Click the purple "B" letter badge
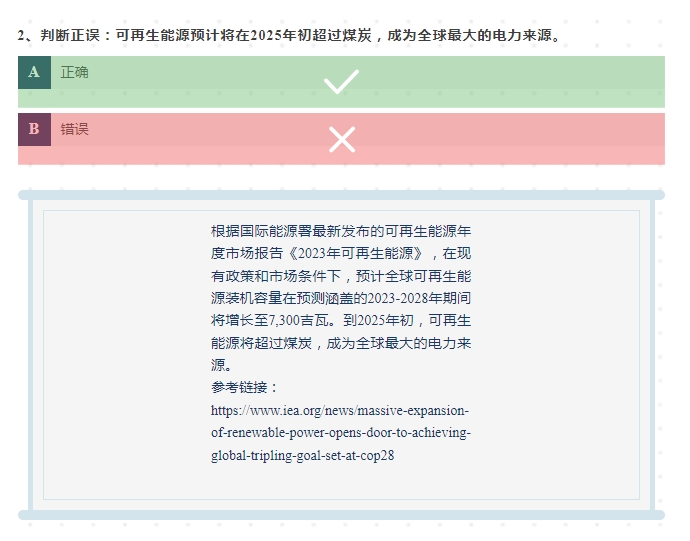The height and width of the screenshot is (541, 690). [x=34, y=129]
